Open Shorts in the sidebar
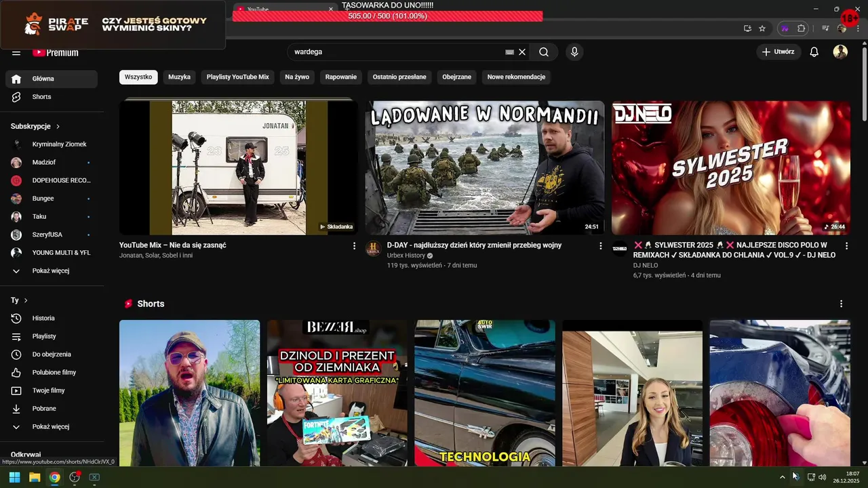Screen dimensions: 868x488 click(52, 97)
